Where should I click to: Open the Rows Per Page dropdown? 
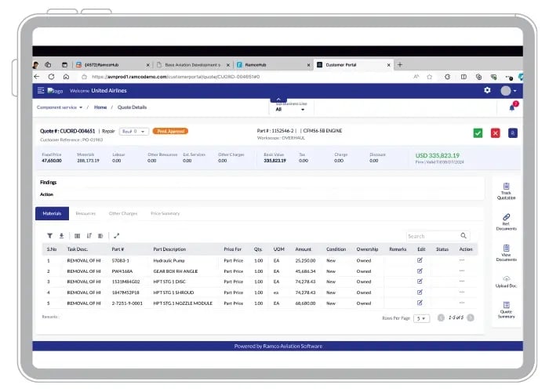click(422, 318)
